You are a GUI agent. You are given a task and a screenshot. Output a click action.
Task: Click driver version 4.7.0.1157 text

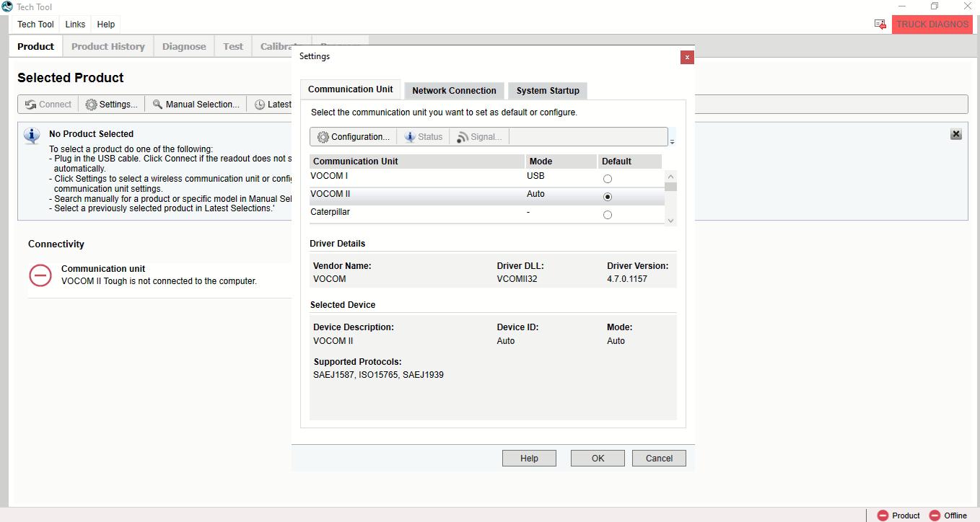(x=627, y=279)
